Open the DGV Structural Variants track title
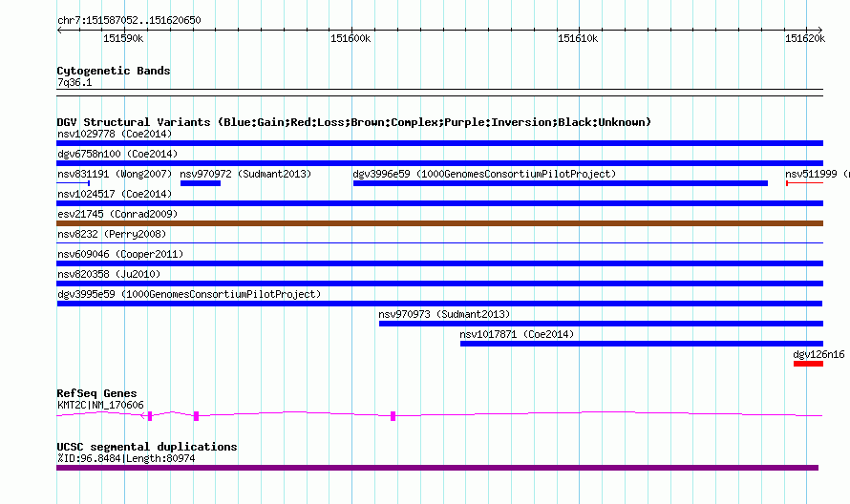Screen dimensions: 850x504 tap(353, 122)
